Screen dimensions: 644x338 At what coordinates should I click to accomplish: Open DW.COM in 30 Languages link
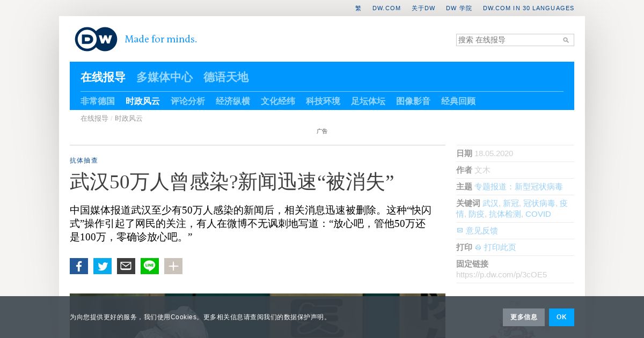pyautogui.click(x=529, y=9)
